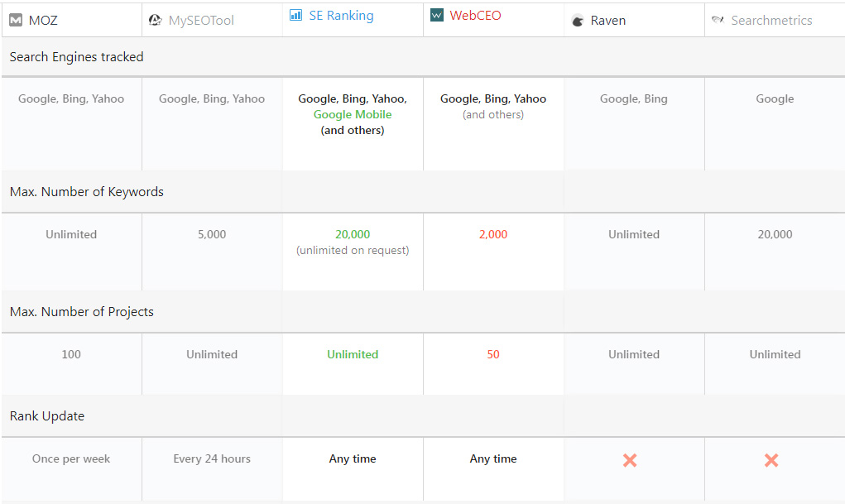Click MOZ's 100 projects value

[x=71, y=354]
